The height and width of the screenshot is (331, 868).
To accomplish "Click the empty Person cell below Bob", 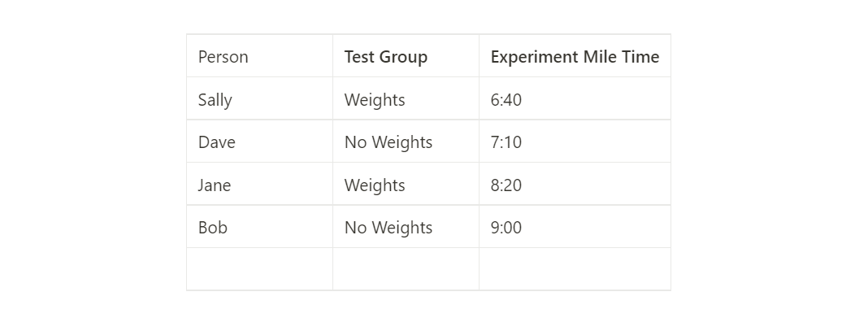I will pos(259,269).
